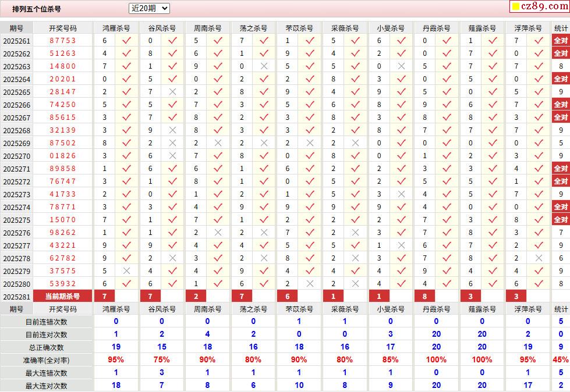Select winning number 37575

63,271
